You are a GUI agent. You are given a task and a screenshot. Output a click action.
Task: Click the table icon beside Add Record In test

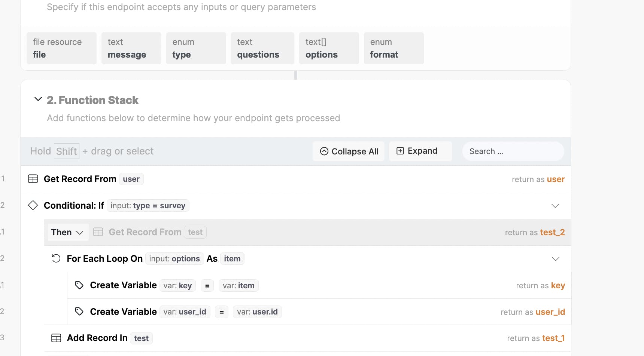[x=56, y=338]
